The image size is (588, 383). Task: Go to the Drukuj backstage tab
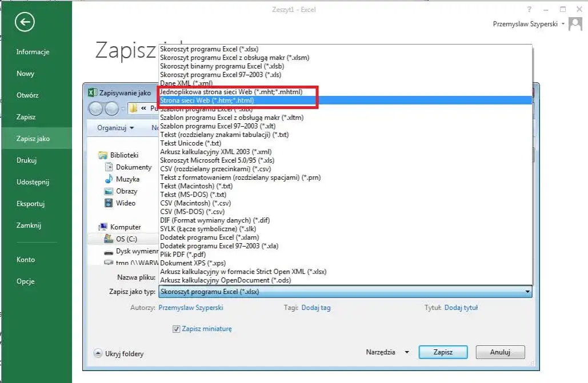tap(26, 160)
